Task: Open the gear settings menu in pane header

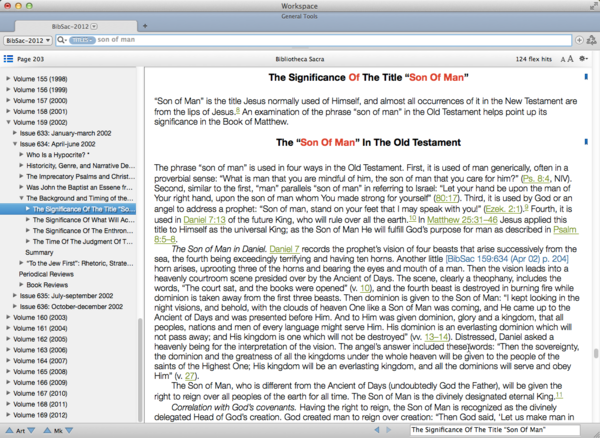Action: click(x=582, y=60)
